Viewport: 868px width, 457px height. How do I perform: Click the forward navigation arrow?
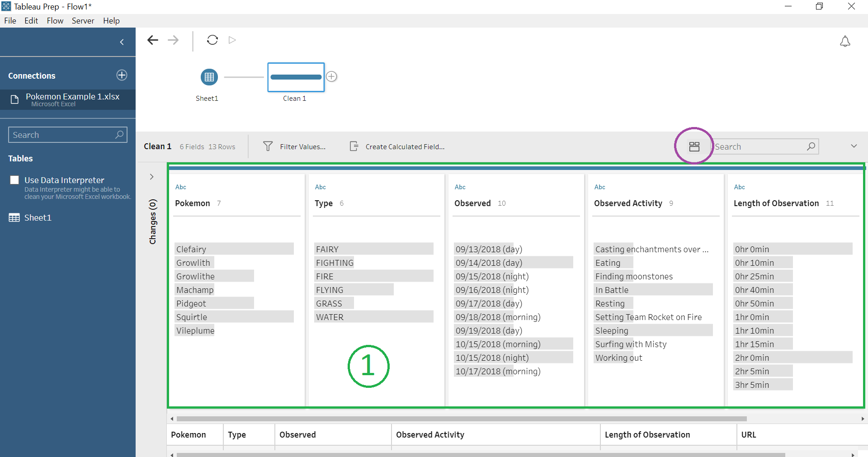tap(173, 40)
